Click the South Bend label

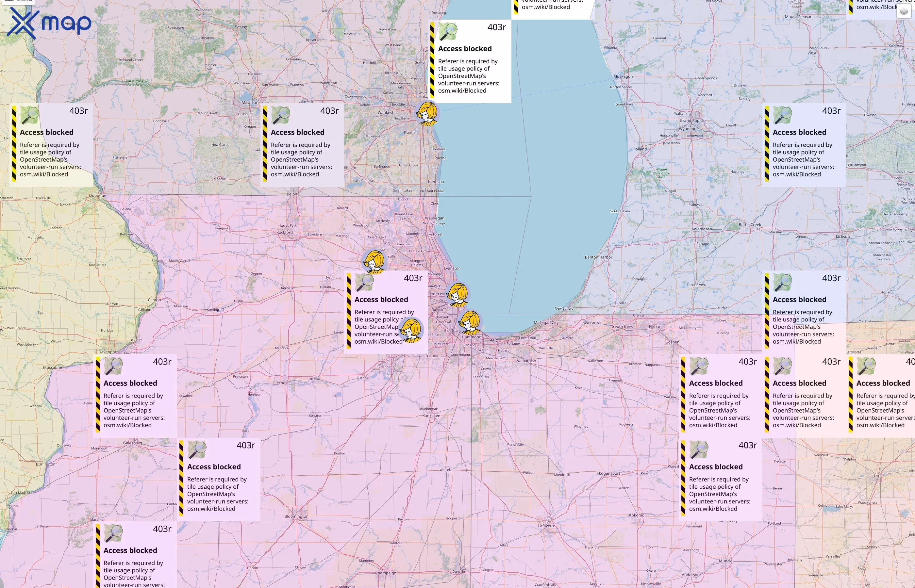623,326
